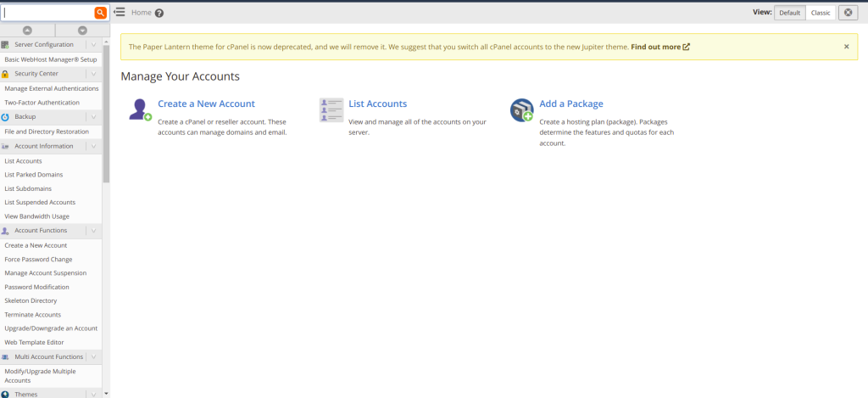
Task: Collapse the Account Information section chevron
Action: pos(93,146)
